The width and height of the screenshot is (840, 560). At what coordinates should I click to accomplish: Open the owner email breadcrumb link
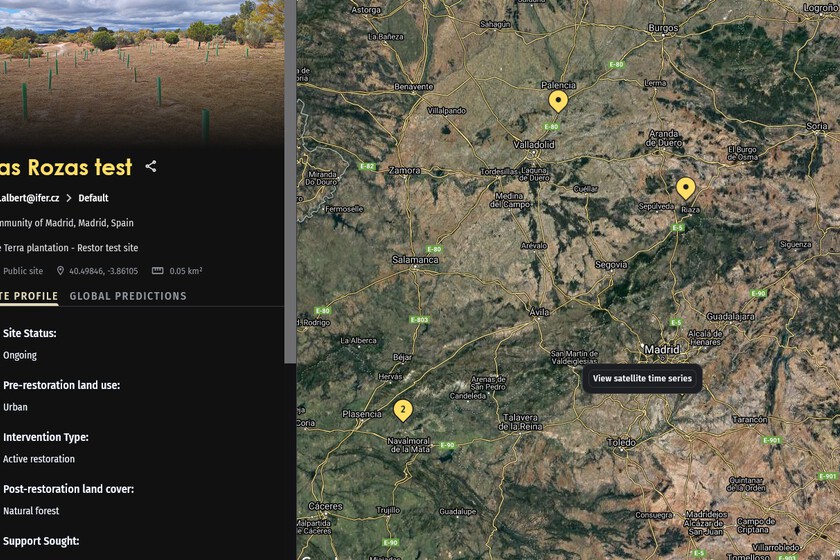[29, 198]
